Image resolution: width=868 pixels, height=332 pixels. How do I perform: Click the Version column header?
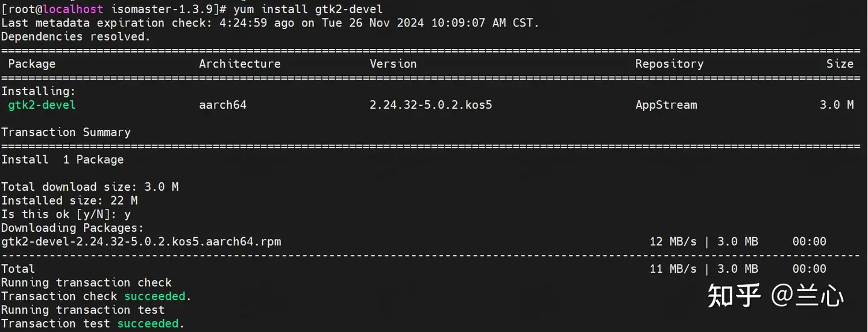(x=393, y=64)
